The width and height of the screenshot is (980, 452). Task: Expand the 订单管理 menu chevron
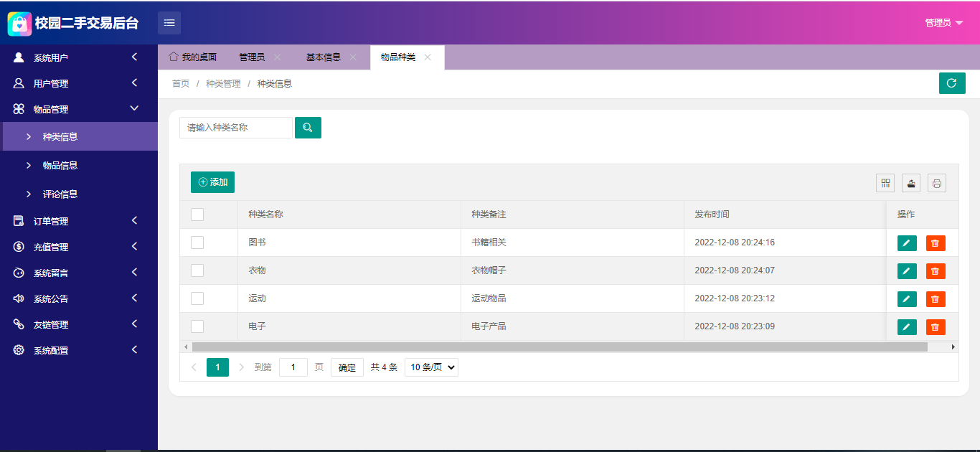click(134, 220)
